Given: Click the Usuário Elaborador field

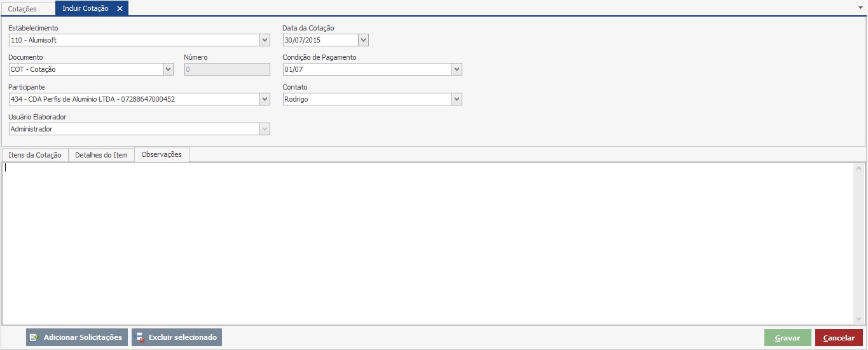Looking at the screenshot, I should click(135, 129).
